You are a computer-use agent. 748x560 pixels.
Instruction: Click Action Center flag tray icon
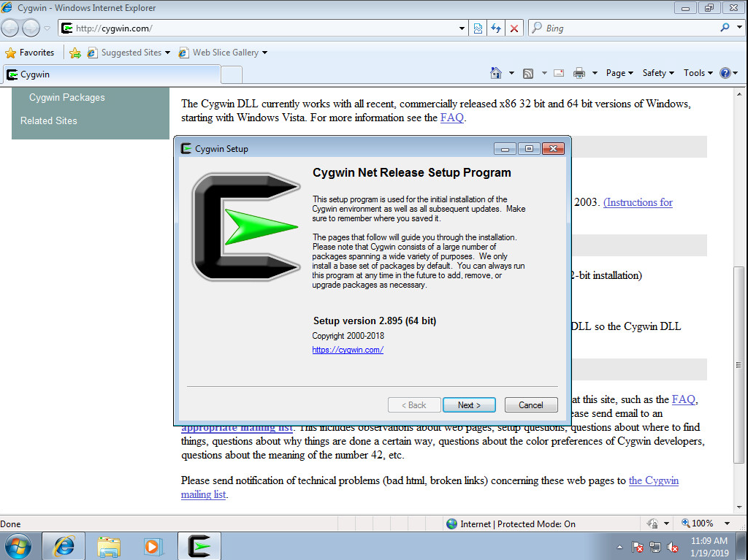point(637,547)
